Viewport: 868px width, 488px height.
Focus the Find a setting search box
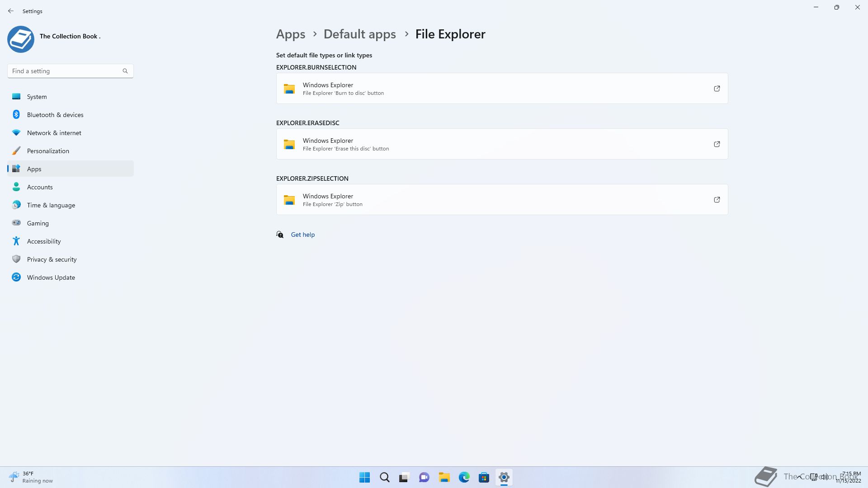click(70, 71)
